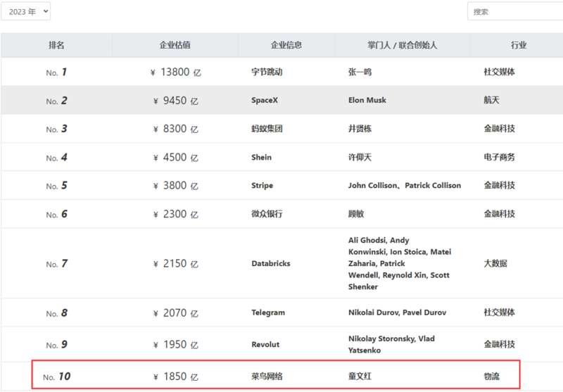This screenshot has width=563, height=392.
Task: Select the No. 3 rank cell
Action: pos(56,129)
